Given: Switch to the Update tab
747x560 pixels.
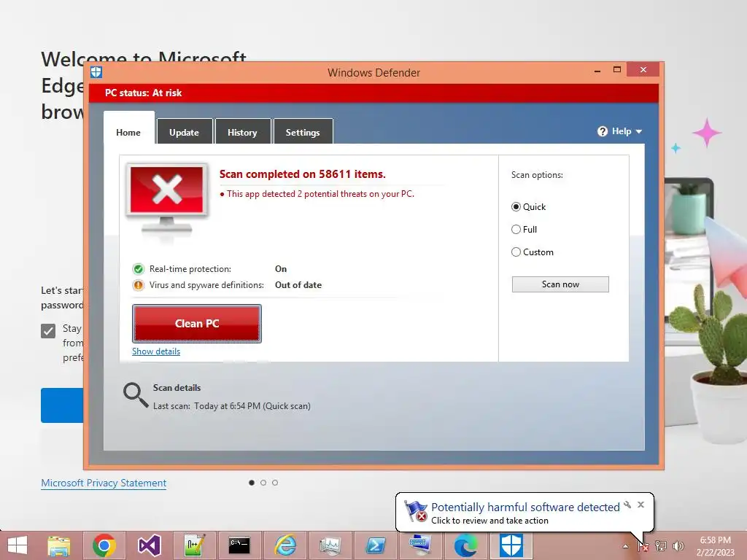Looking at the screenshot, I should pyautogui.click(x=185, y=131).
